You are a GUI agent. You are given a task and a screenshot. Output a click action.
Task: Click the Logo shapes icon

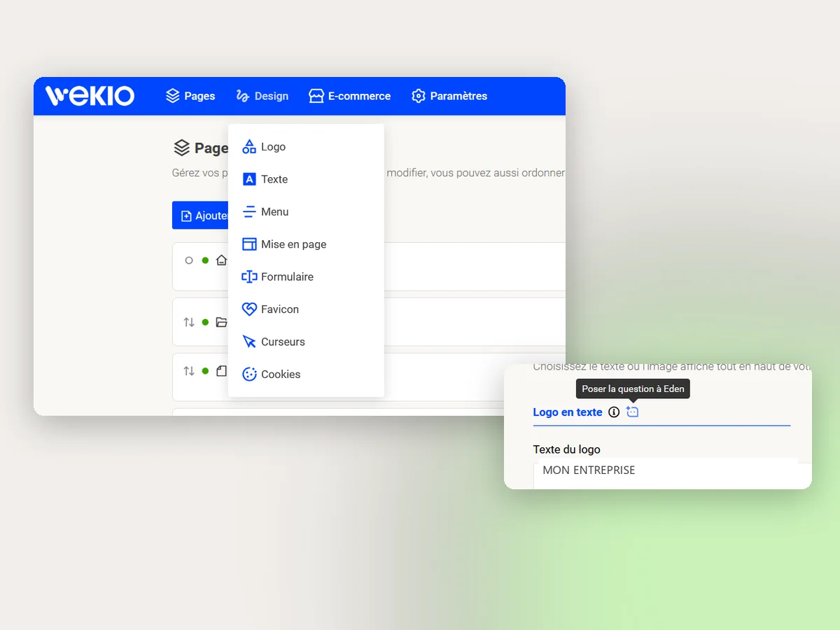coord(249,147)
